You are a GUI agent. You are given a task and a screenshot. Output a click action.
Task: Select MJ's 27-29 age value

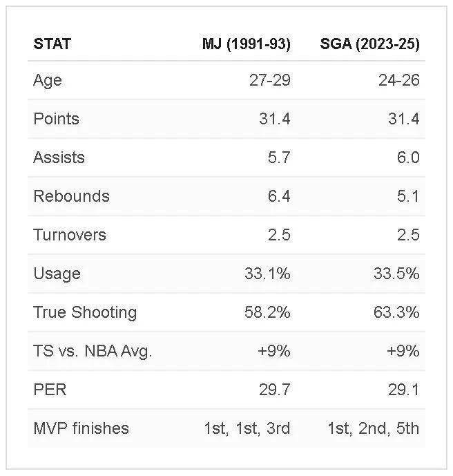(270, 80)
